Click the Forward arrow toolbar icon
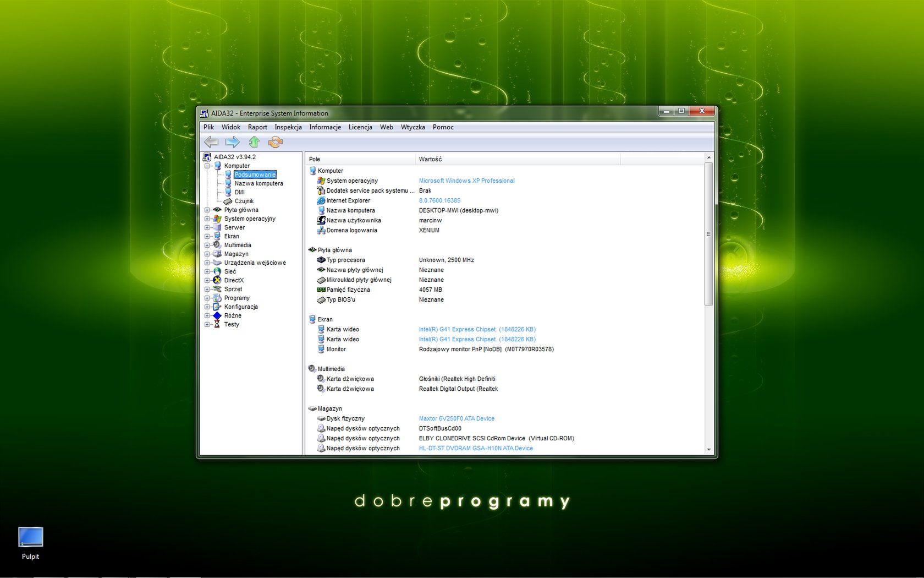The image size is (924, 578). (x=233, y=142)
